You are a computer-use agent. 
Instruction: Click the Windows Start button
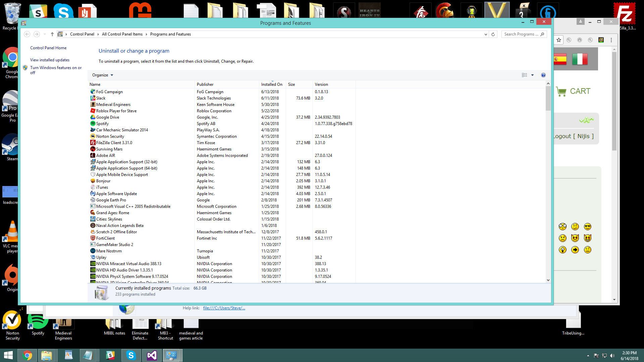(x=8, y=355)
